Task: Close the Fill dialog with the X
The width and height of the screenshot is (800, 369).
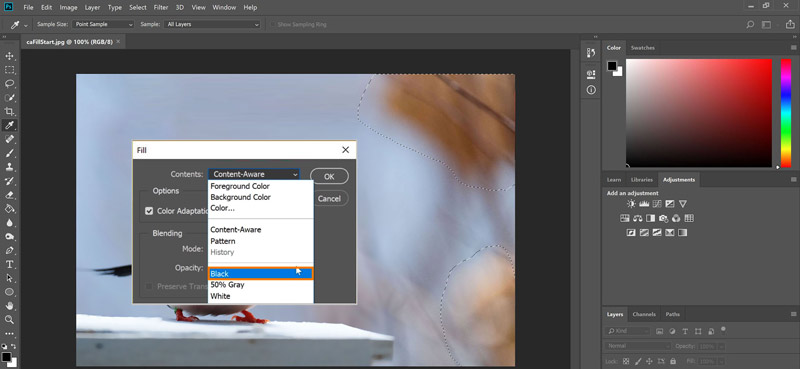Action: 345,150
